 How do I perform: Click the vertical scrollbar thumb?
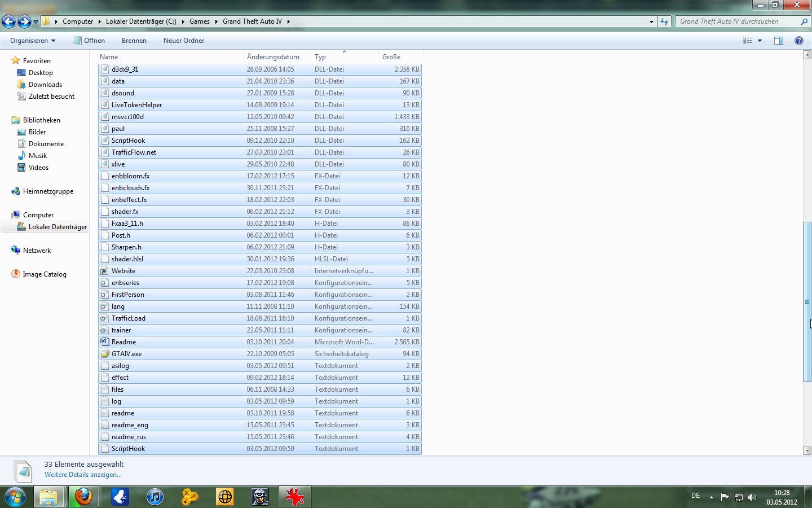(807, 302)
